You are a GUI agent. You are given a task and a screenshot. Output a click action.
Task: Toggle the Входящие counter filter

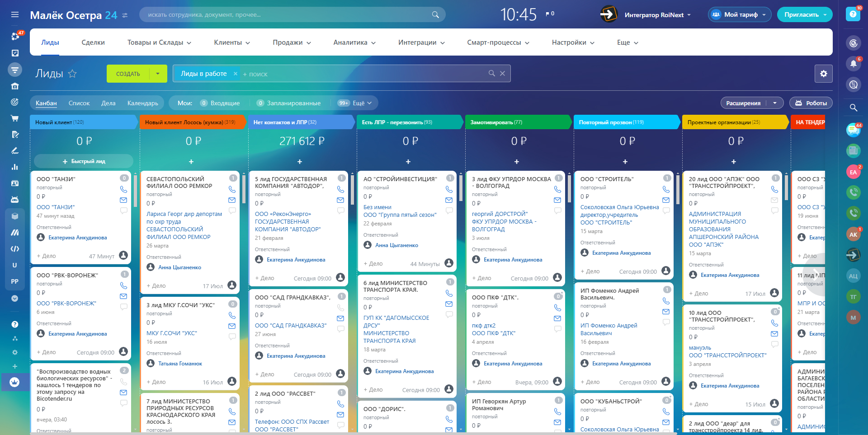(x=220, y=103)
